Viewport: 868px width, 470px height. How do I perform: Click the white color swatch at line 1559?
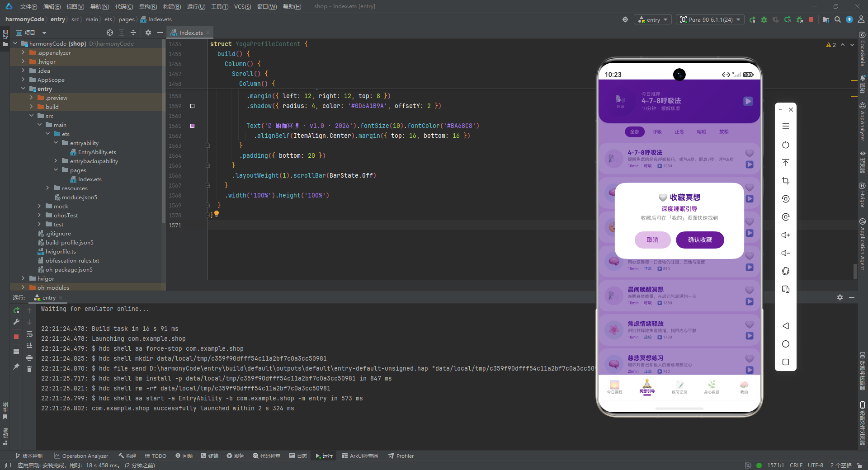192,106
